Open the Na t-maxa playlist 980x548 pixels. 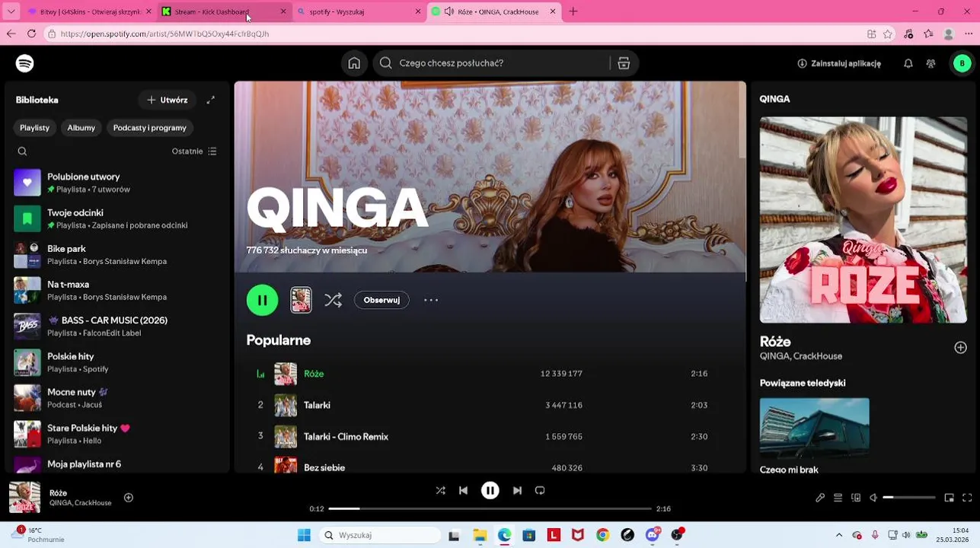[x=118, y=291]
